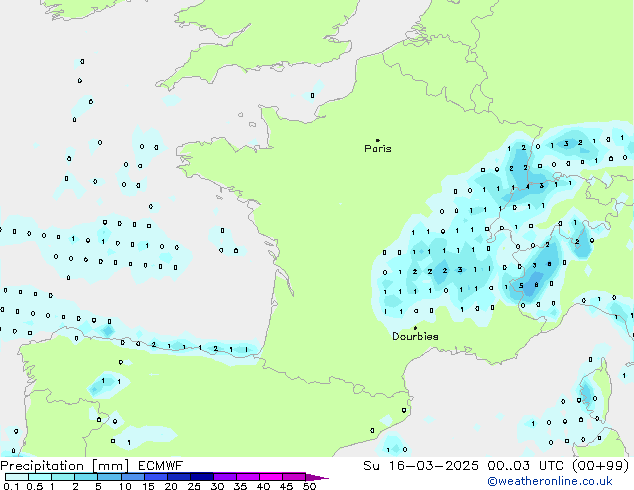Pick the 20–25 mm legend color swatch
This screenshot has height=490, width=634.
(x=178, y=477)
